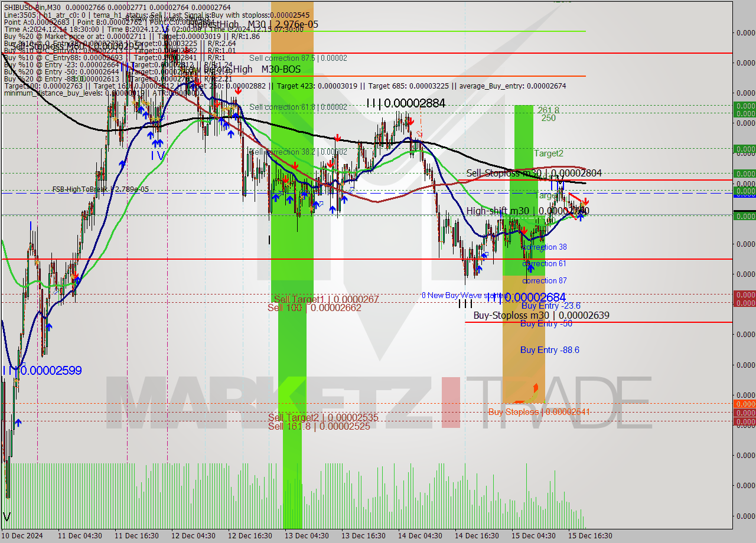This screenshot has width=756, height=543.
Task: Select the 'Sell Stoploss m30 | 0.00002804' label
Action: click(534, 173)
